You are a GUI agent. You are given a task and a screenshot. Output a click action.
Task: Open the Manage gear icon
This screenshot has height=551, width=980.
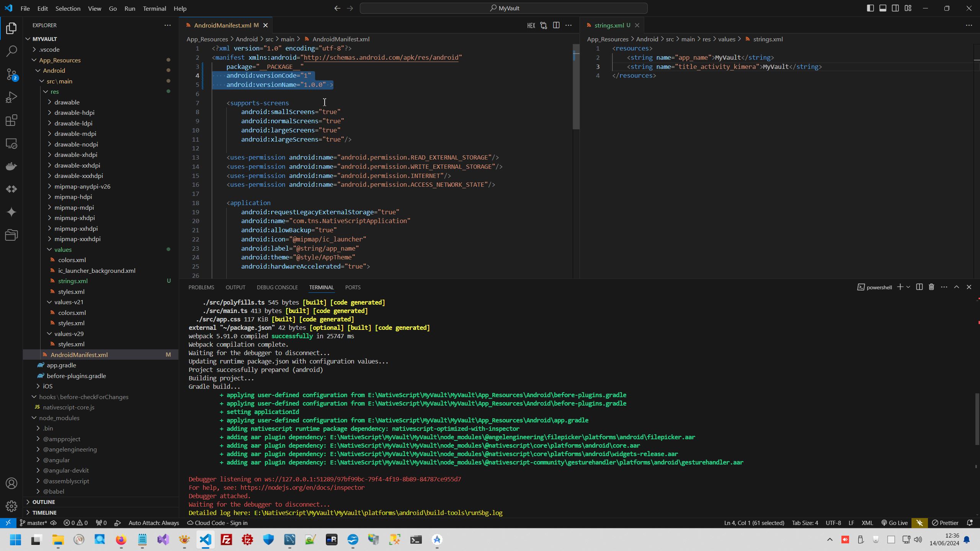11,506
